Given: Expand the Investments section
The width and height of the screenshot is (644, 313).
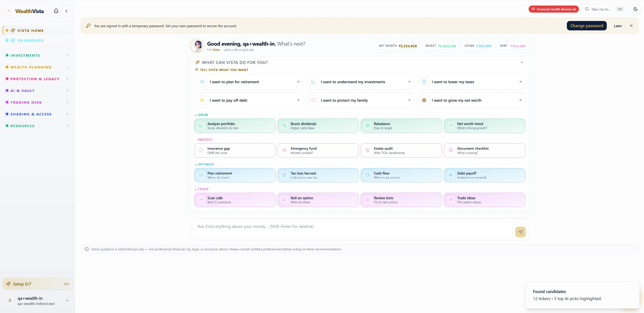Looking at the screenshot, I should (37, 55).
